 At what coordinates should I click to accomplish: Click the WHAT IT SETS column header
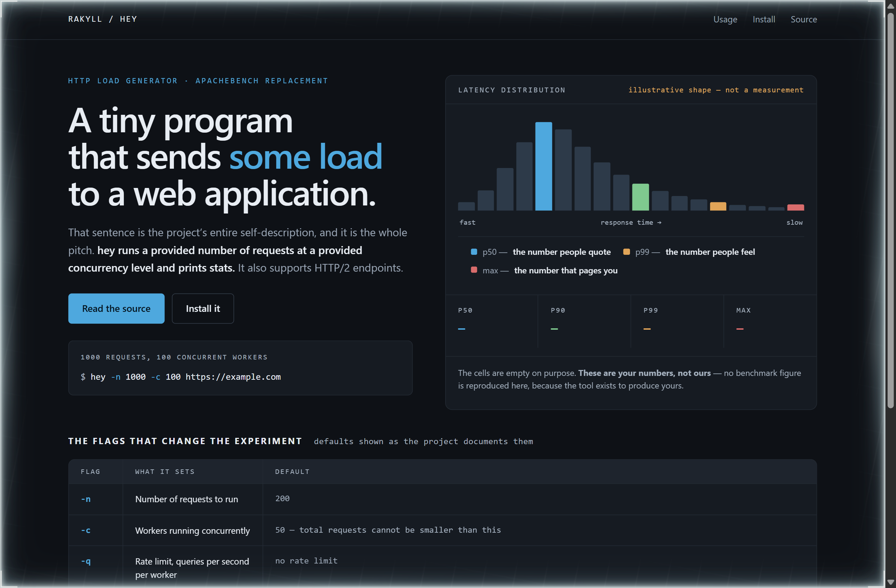pos(193,472)
